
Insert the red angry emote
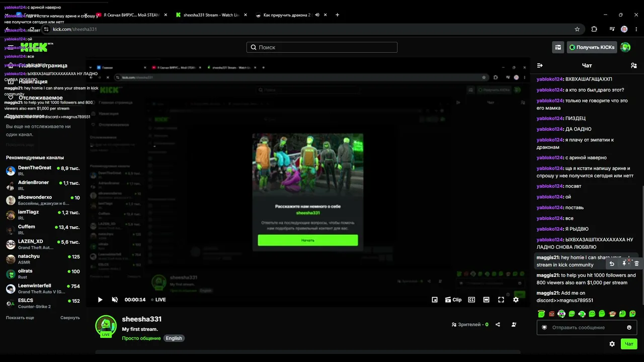pos(551,314)
